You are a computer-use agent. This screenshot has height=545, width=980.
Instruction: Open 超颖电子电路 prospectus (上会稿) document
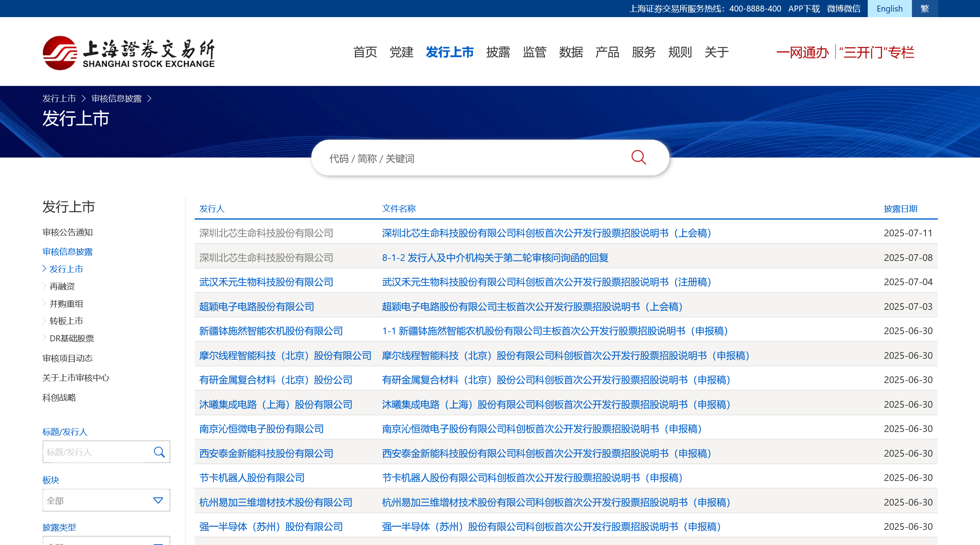[x=533, y=307]
